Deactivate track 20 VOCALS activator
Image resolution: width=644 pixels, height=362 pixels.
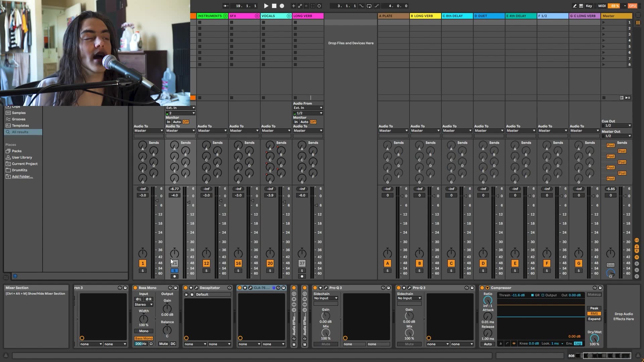270,263
